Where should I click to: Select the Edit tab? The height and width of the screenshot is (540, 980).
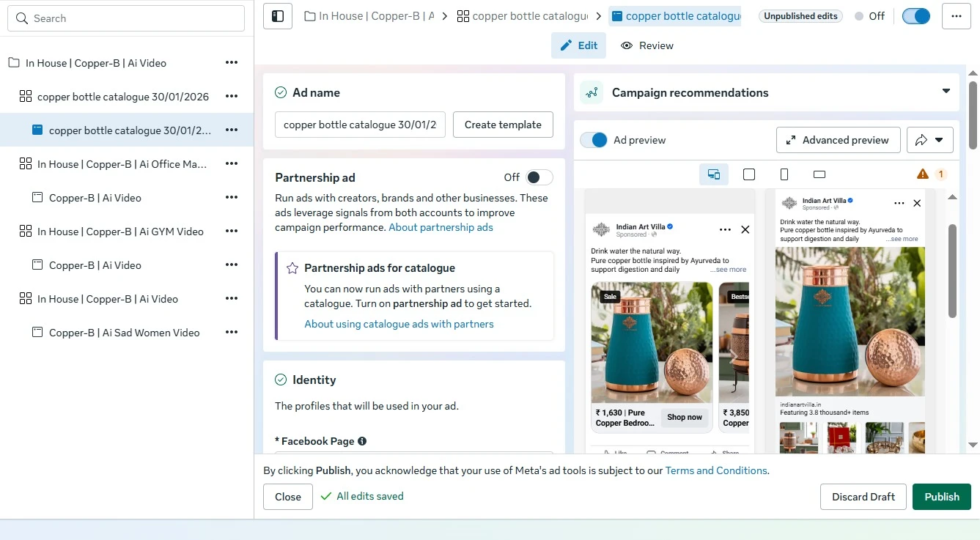coord(578,45)
